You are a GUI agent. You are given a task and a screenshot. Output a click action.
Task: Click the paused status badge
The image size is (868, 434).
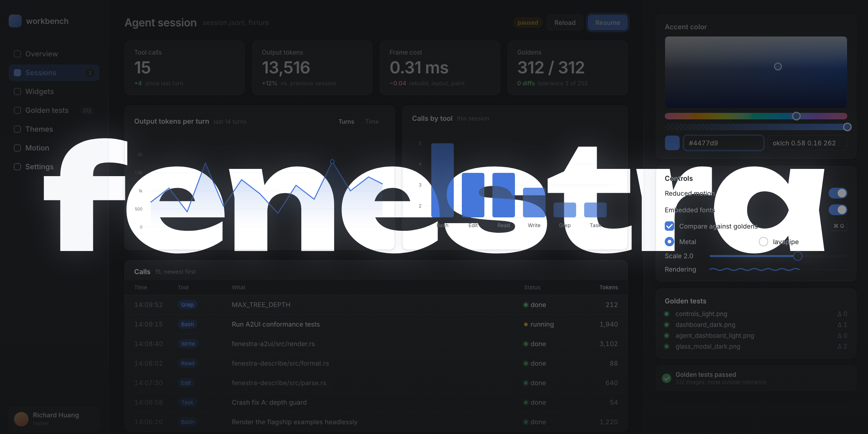[x=528, y=22]
